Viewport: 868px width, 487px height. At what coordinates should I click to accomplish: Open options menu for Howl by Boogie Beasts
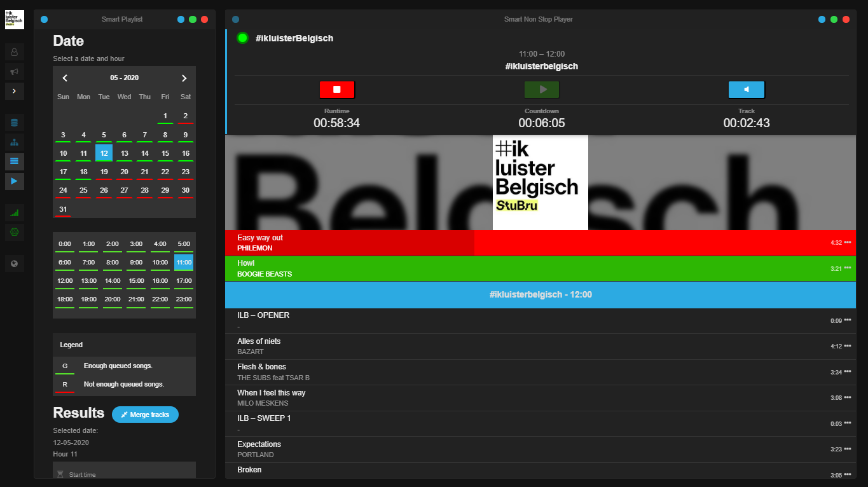849,268
